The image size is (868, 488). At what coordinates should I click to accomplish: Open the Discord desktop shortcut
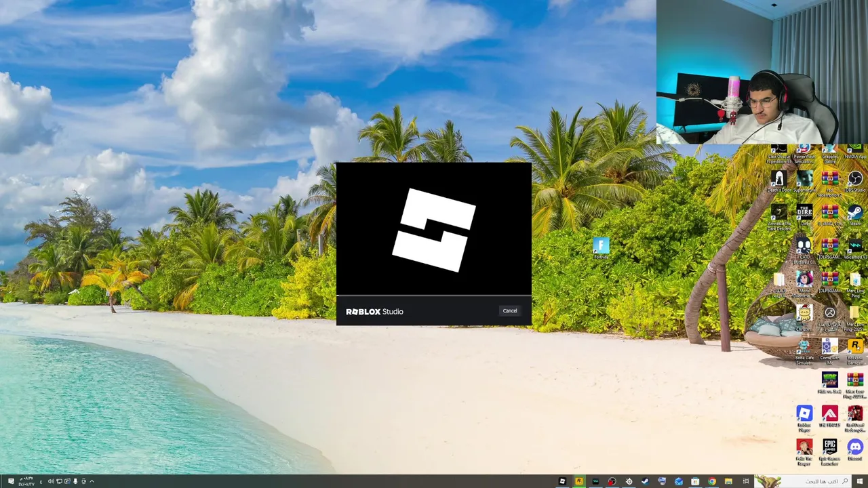pyautogui.click(x=855, y=450)
